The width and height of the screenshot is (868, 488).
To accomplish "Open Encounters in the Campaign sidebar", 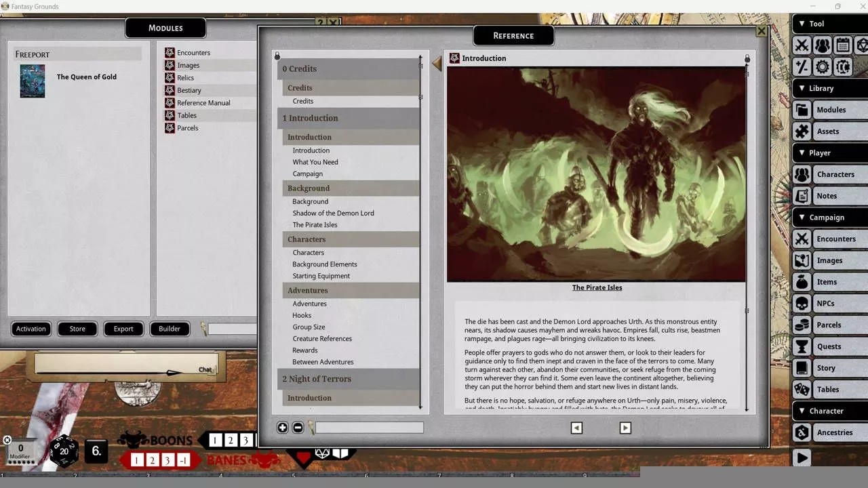I will coord(830,239).
